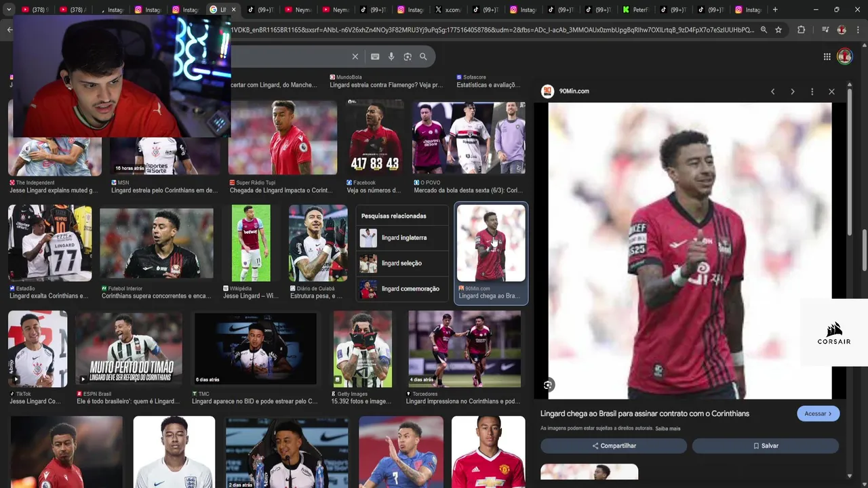Open the selected 90Min.com result thumbnail

[x=491, y=243]
